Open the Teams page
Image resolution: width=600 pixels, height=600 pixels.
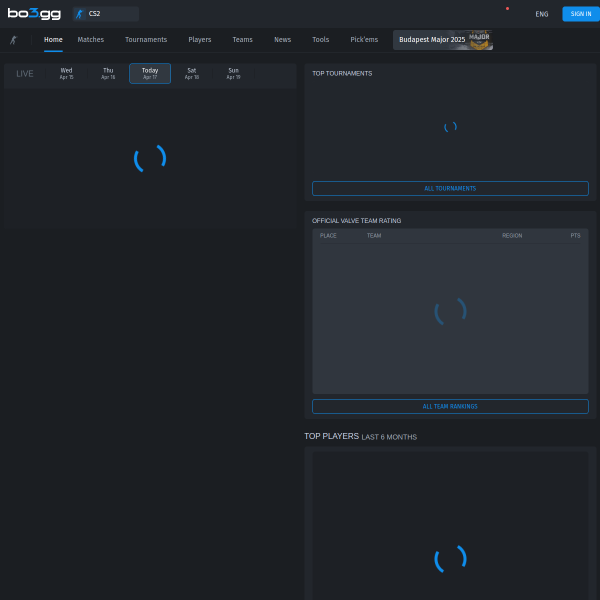(x=242, y=40)
